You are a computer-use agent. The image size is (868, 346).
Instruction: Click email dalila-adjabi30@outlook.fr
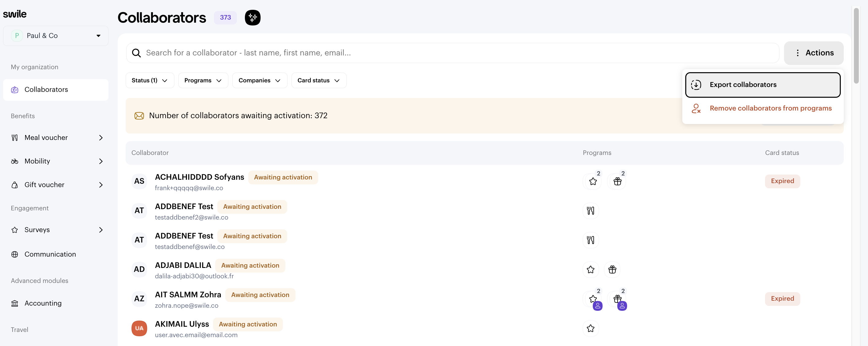pyautogui.click(x=194, y=276)
